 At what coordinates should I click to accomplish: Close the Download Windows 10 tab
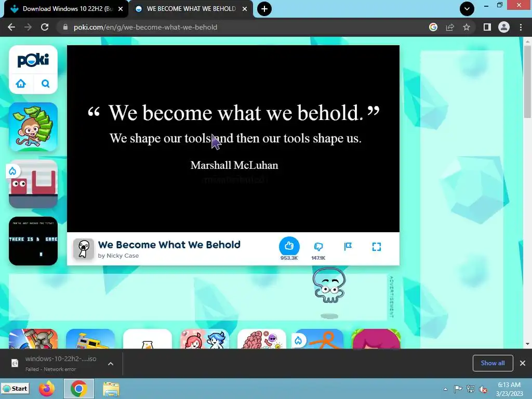click(121, 9)
